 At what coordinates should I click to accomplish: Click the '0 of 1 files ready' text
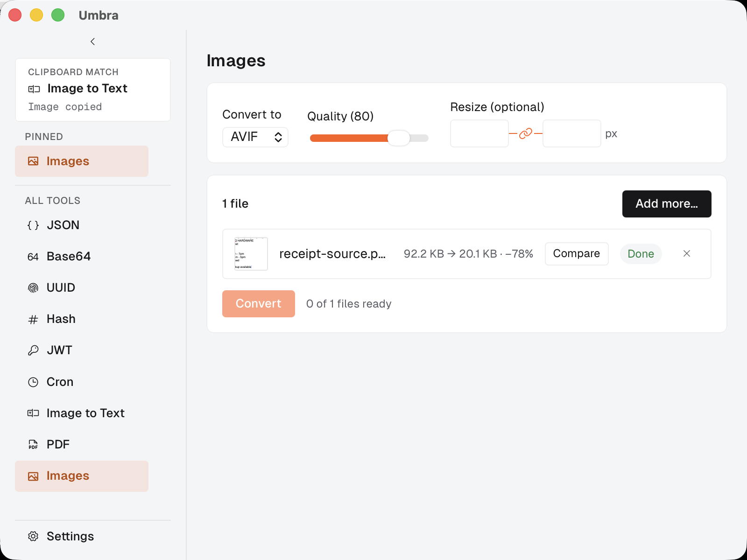point(349,304)
